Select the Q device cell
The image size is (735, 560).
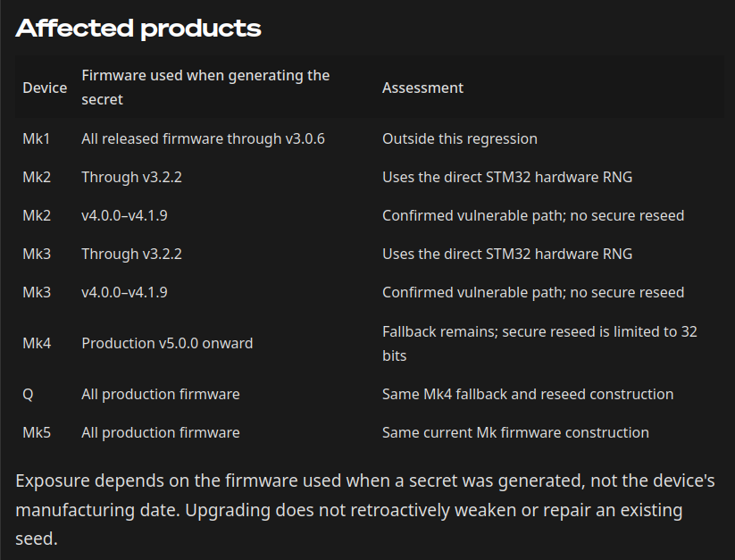pyautogui.click(x=28, y=395)
